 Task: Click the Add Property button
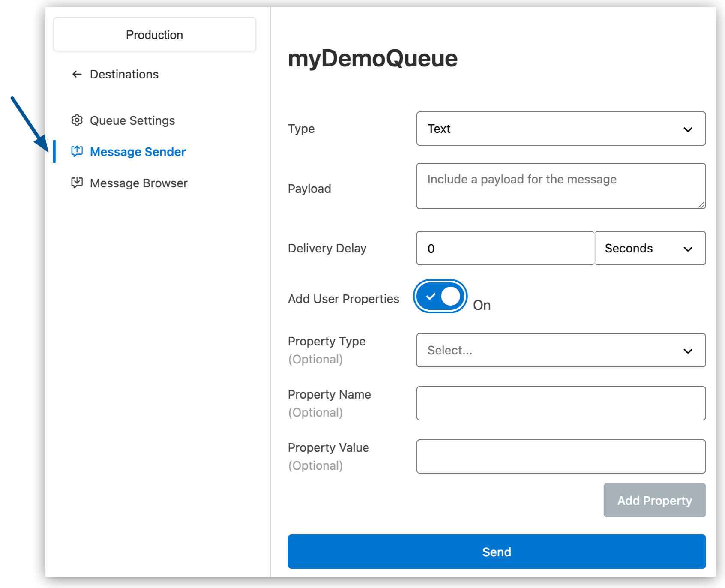coord(654,501)
